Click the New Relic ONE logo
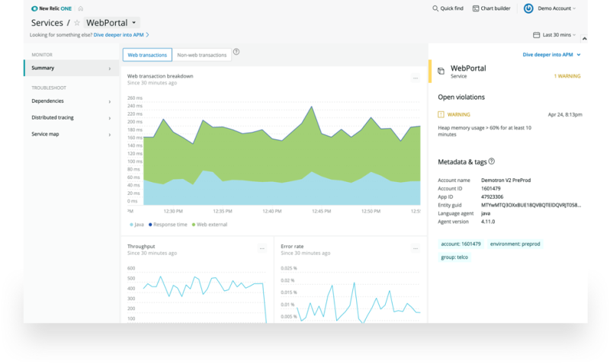Image resolution: width=610 pixels, height=364 pixels. (51, 8)
